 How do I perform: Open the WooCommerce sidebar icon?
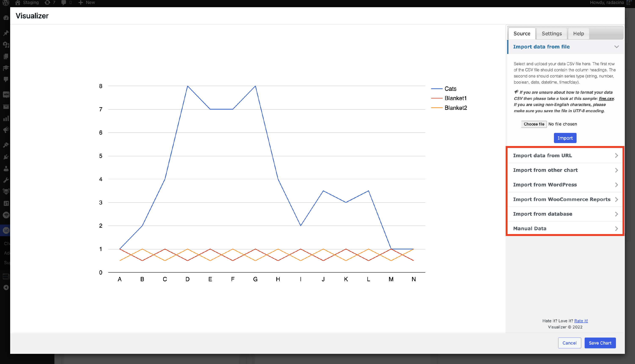click(x=6, y=95)
